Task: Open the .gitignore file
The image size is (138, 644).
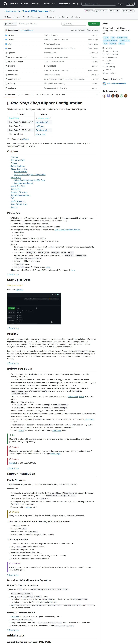Action: (x=12, y=53)
